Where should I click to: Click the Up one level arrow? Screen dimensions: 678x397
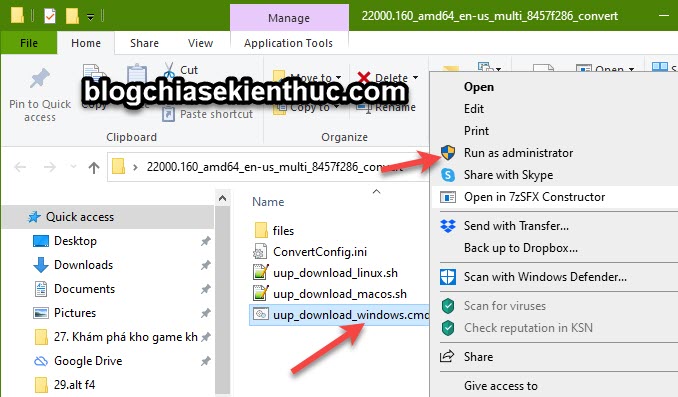coord(94,167)
